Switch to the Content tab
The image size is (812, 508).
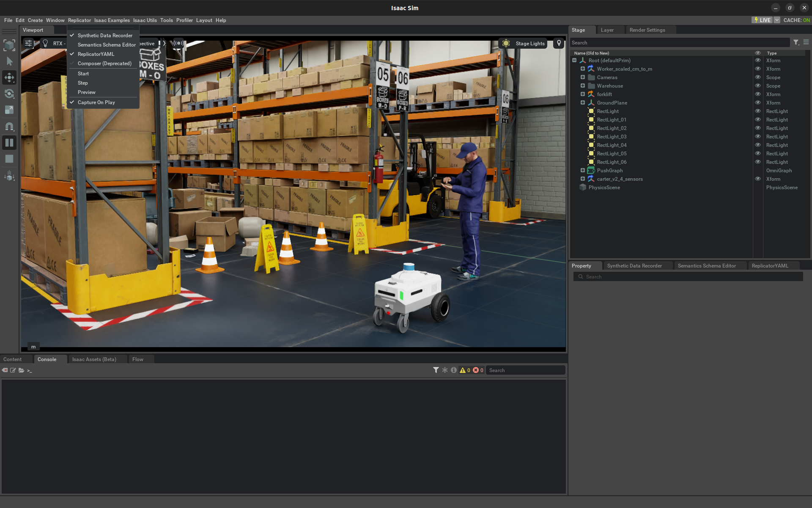(x=13, y=359)
